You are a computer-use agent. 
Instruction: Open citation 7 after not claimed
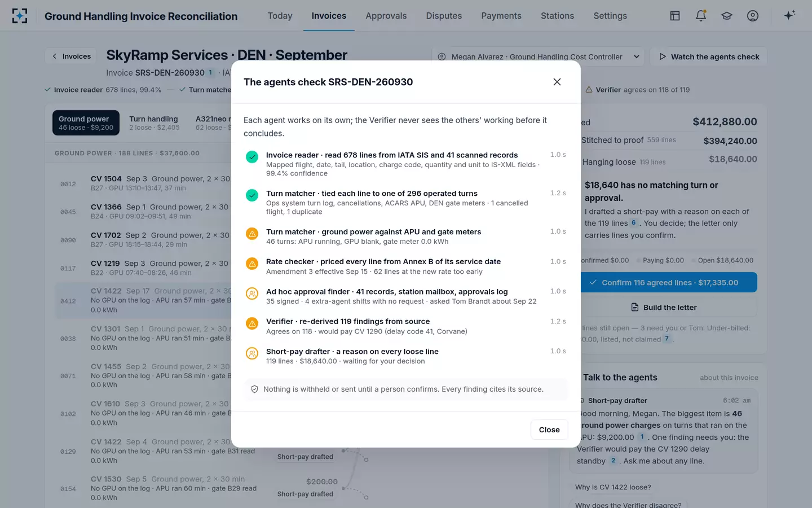(x=667, y=339)
